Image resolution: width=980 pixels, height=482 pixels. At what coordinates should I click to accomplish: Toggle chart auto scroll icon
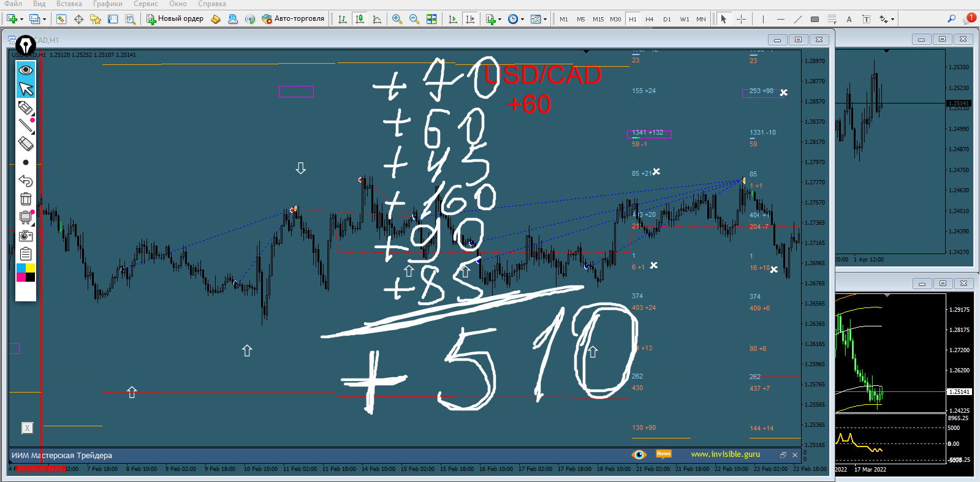[x=453, y=19]
